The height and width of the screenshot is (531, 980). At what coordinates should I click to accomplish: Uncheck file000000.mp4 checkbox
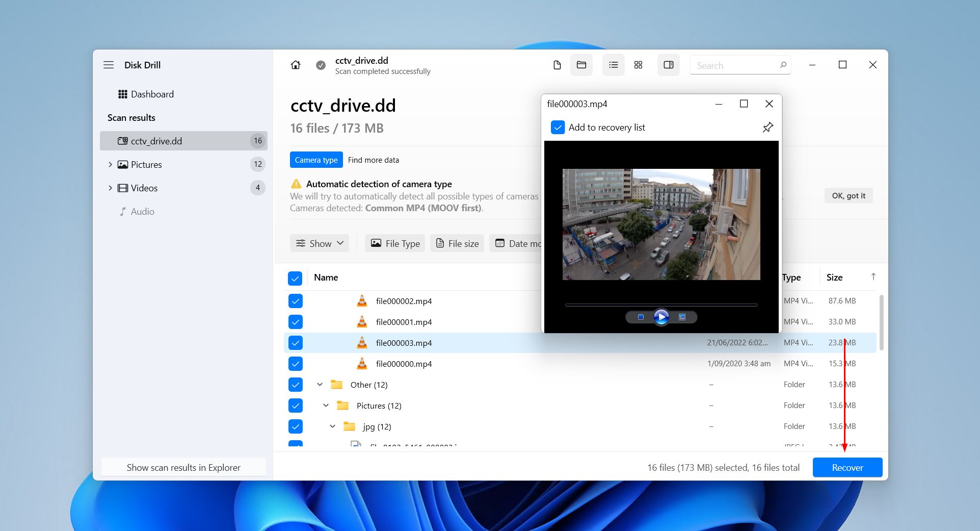tap(296, 364)
